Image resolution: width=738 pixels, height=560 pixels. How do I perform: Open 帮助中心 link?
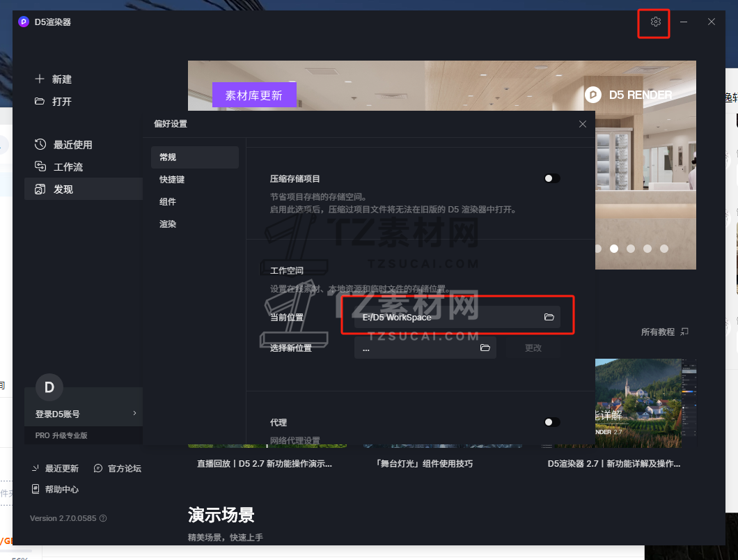[62, 489]
